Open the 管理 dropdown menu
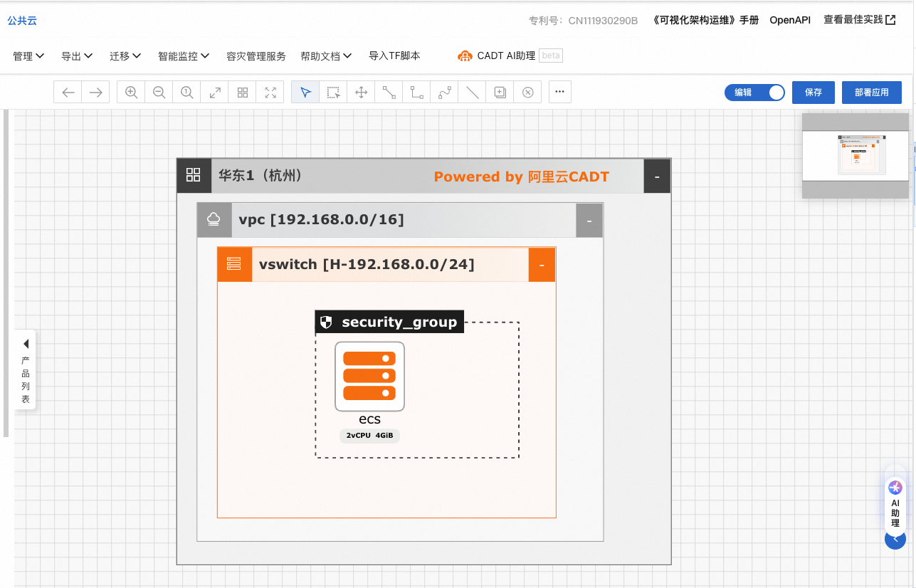 point(28,56)
